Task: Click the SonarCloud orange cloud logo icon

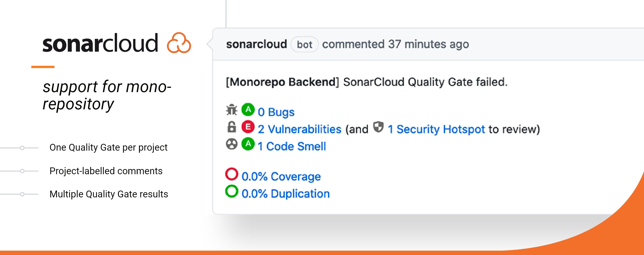Action: pyautogui.click(x=179, y=43)
